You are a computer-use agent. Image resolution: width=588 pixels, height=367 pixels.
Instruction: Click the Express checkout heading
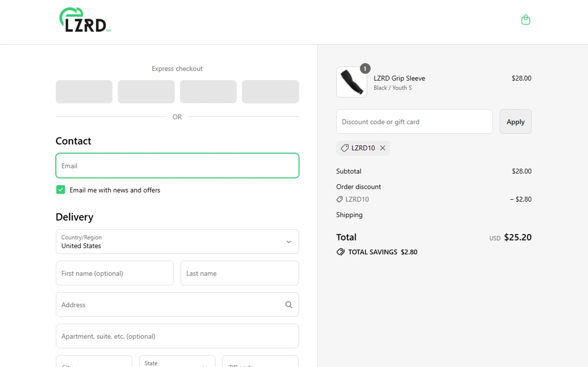[x=177, y=69]
